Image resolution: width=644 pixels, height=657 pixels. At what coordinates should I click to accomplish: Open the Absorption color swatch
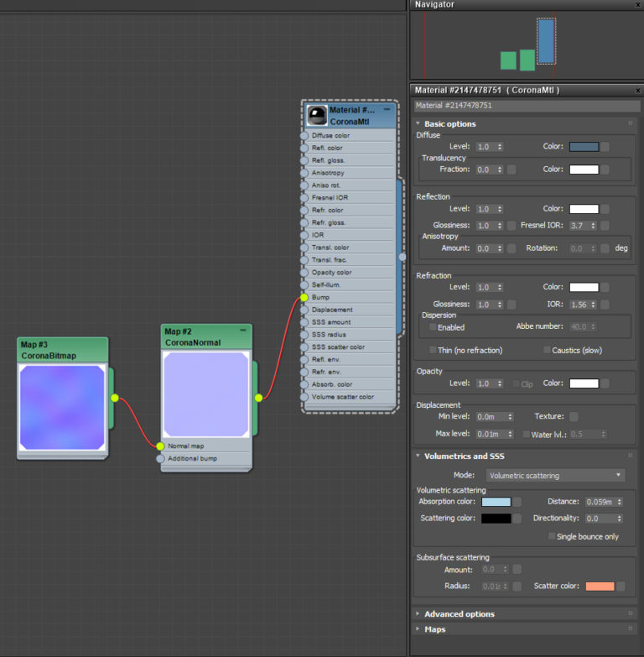click(496, 502)
